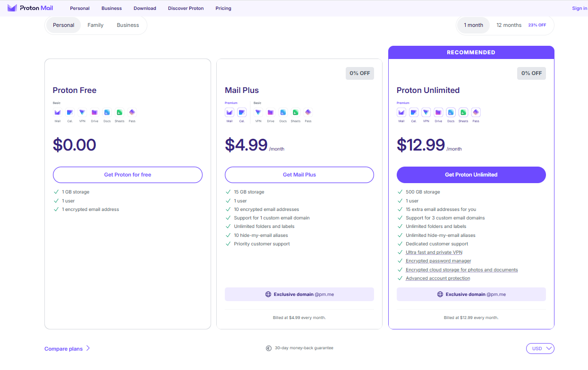This screenshot has height=370, width=588.
Task: Choose 12 months billing cycle
Action: tap(509, 25)
